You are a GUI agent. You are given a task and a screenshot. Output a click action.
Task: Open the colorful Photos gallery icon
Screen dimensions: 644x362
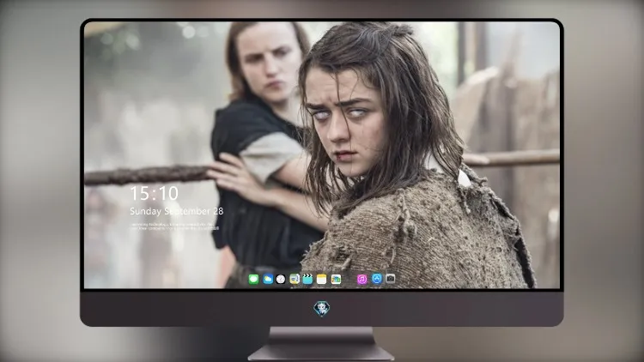pyautogui.click(x=336, y=279)
